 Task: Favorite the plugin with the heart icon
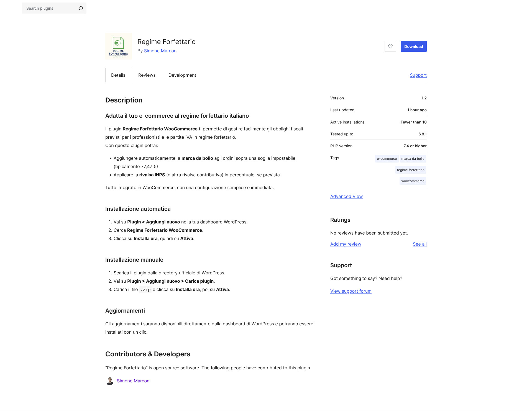(x=390, y=46)
